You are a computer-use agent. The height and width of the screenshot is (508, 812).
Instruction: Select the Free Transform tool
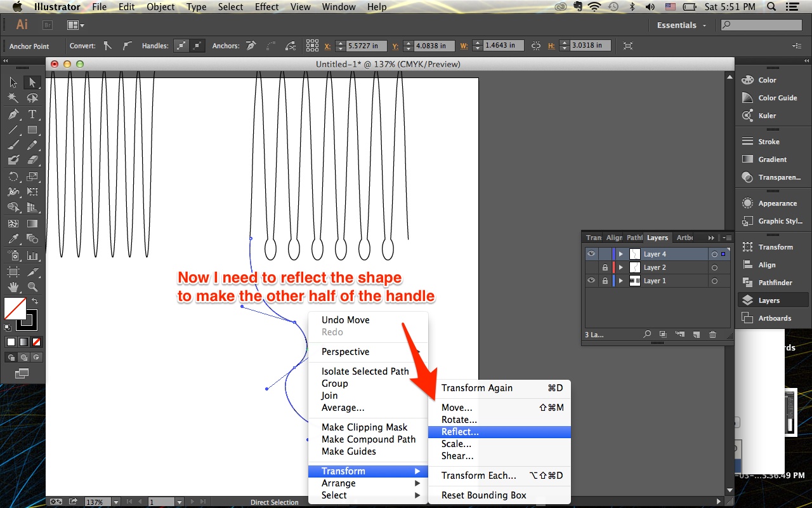pos(32,192)
